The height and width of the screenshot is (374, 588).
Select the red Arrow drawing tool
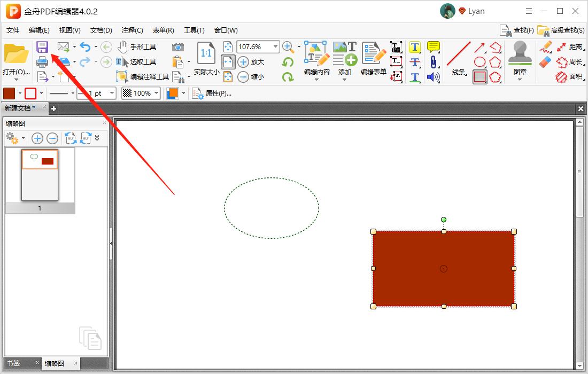[x=479, y=47]
